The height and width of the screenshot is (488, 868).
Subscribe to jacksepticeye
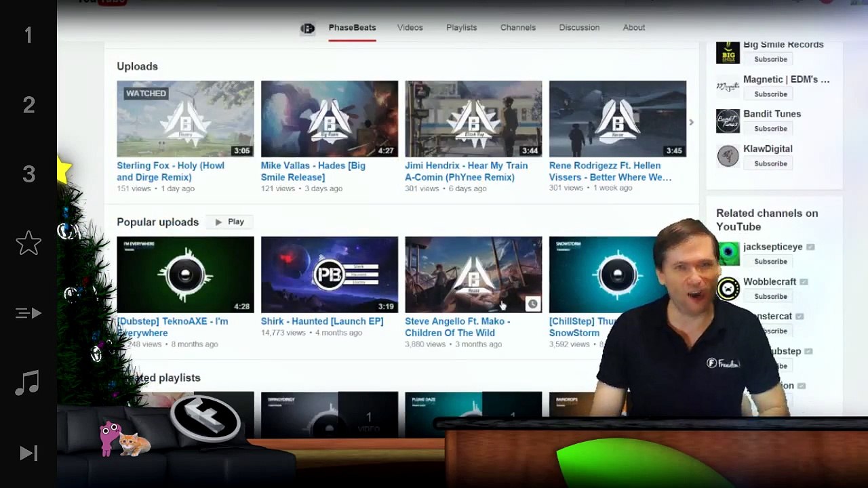click(x=770, y=262)
